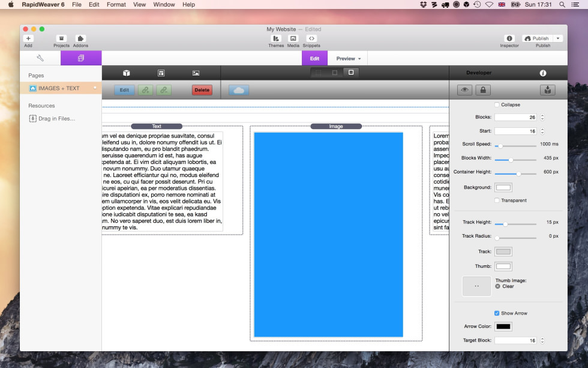Image resolution: width=588 pixels, height=368 pixels.
Task: Select the blue image placeholder
Action: click(329, 235)
